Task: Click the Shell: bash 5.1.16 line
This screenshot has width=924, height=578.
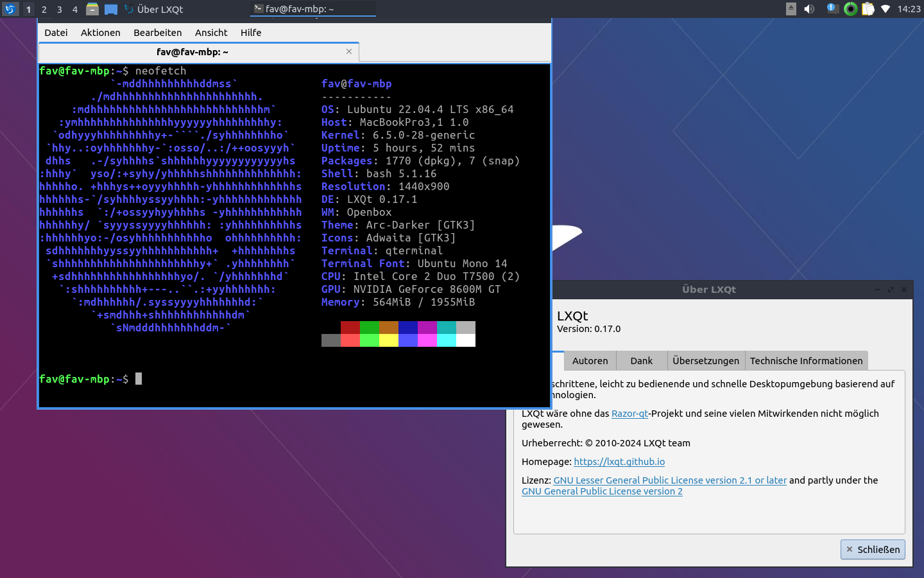Action: click(379, 173)
